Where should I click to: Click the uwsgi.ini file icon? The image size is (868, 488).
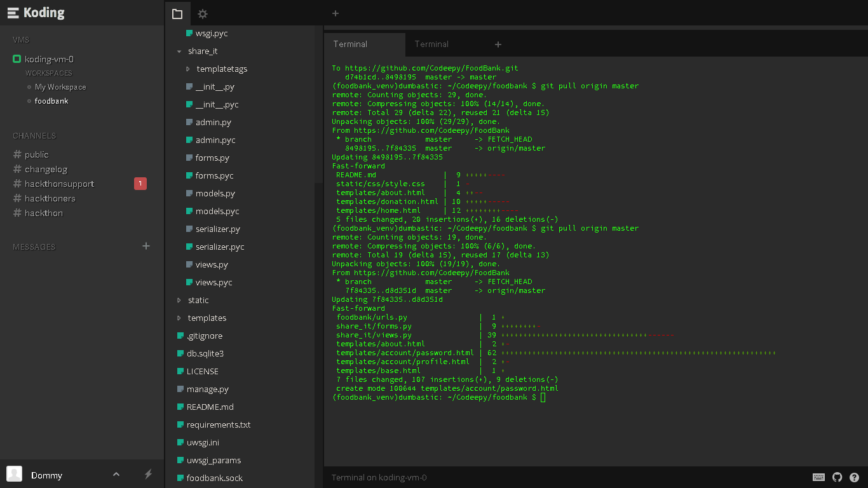tap(180, 442)
